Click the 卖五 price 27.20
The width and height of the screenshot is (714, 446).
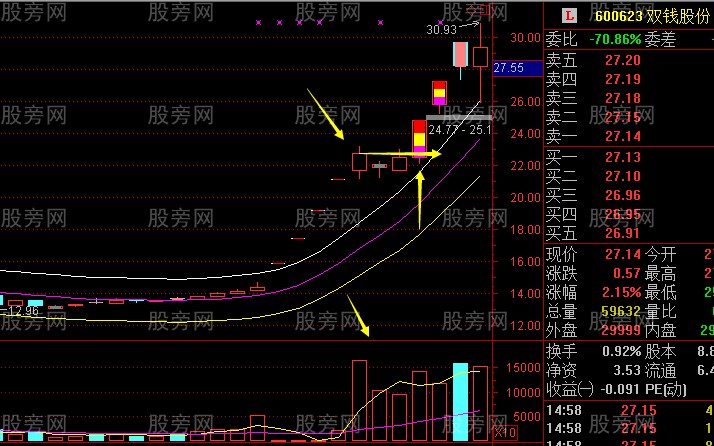[623, 60]
